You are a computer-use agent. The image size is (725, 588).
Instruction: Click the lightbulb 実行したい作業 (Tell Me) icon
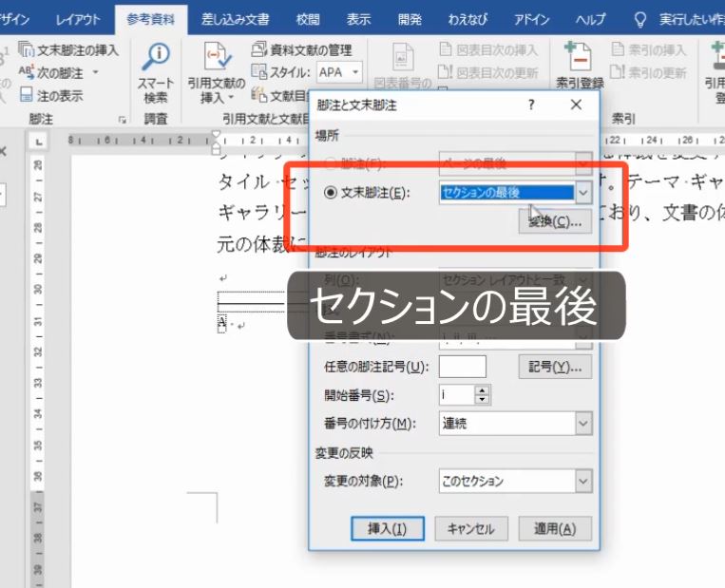tap(639, 19)
